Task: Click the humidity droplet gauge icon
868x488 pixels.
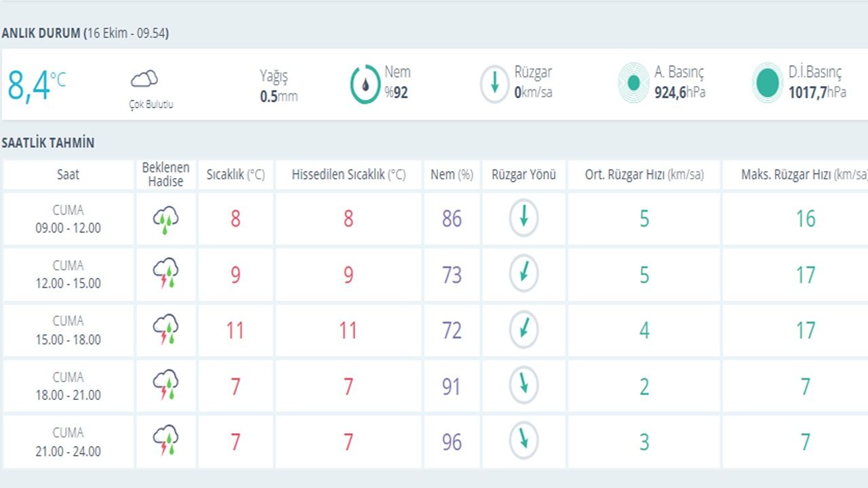Action: click(x=365, y=84)
